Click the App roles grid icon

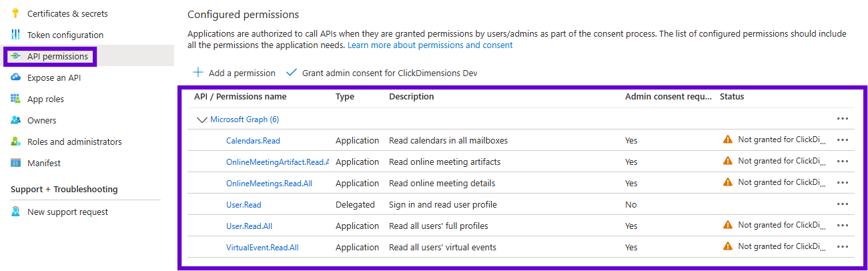[15, 99]
